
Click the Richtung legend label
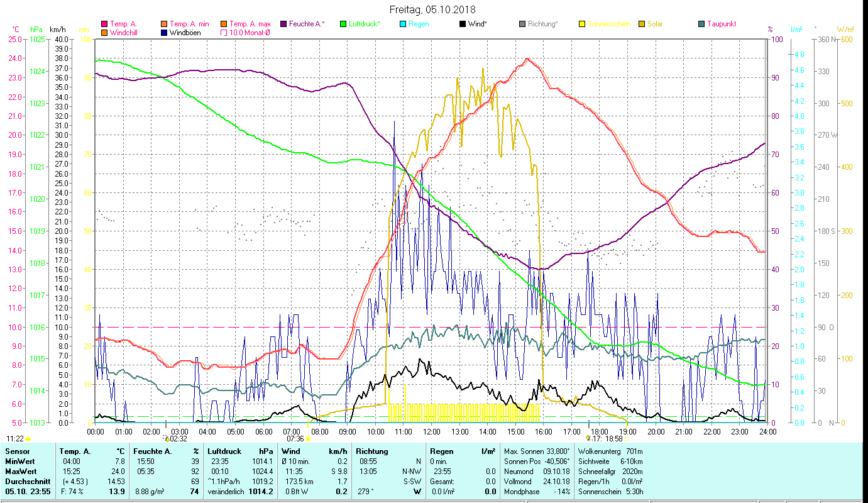542,25
